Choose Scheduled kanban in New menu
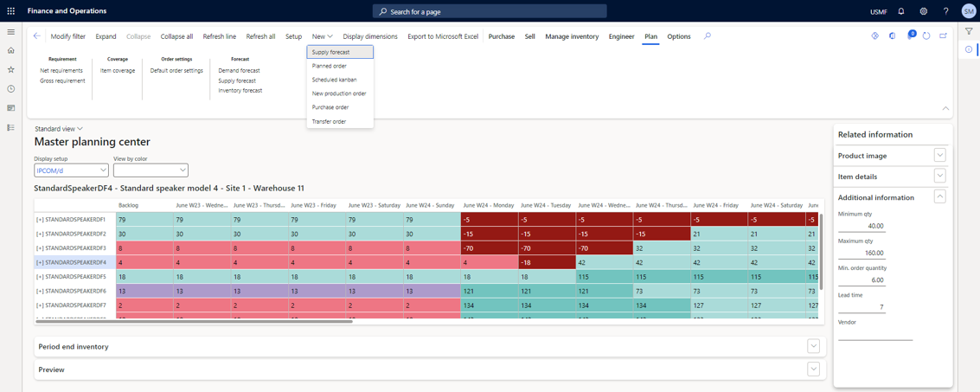Screen dimensions: 980x392 [340, 80]
